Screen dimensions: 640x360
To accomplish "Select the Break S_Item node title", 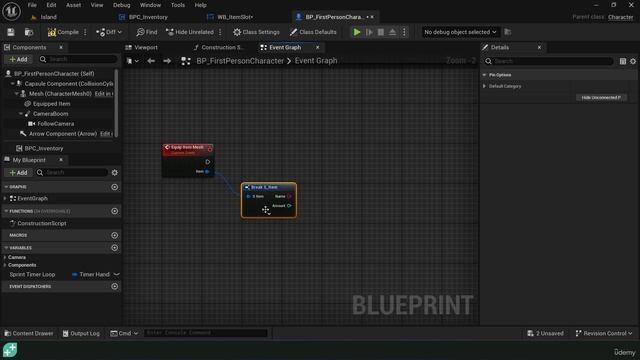I will (x=264, y=187).
